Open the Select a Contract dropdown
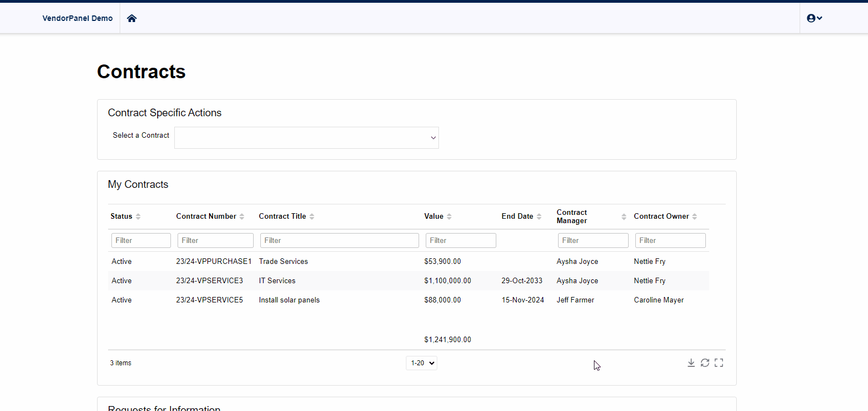Viewport: 868px width, 411px height. point(306,138)
